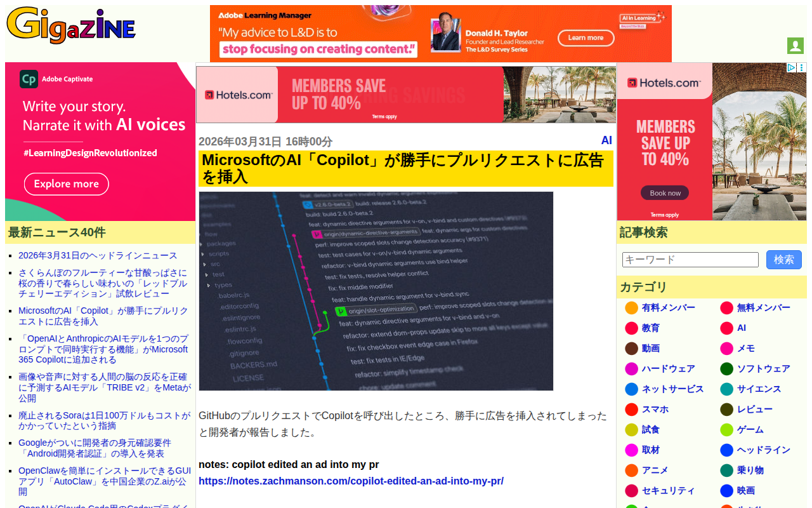The width and height of the screenshot is (812, 508).
Task: Click Explore more on Adobe Captivate ad
Action: [67, 184]
